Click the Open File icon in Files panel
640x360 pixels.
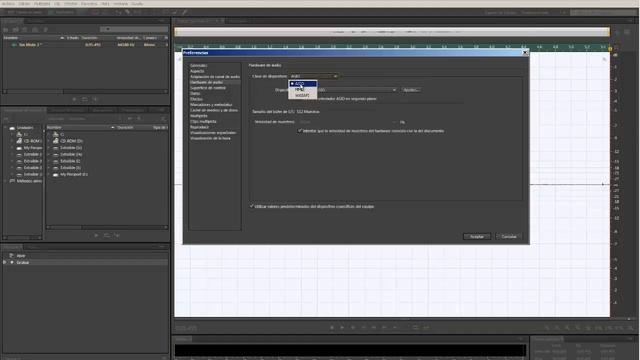6,29
